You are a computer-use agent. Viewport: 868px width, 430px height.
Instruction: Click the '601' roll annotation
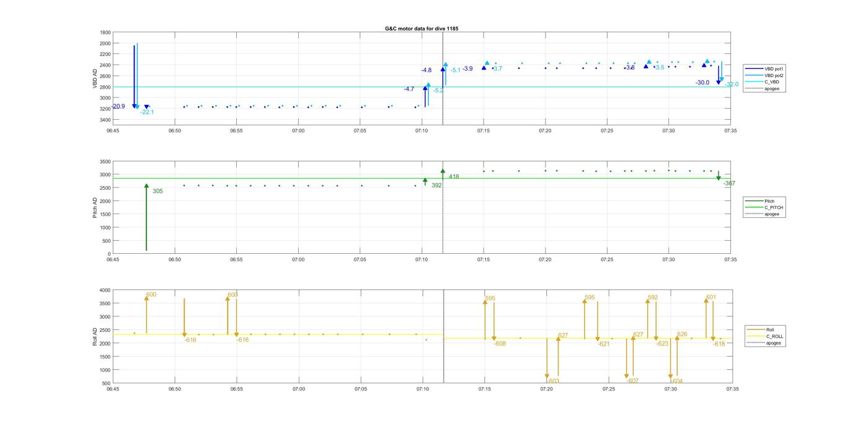pos(711,297)
